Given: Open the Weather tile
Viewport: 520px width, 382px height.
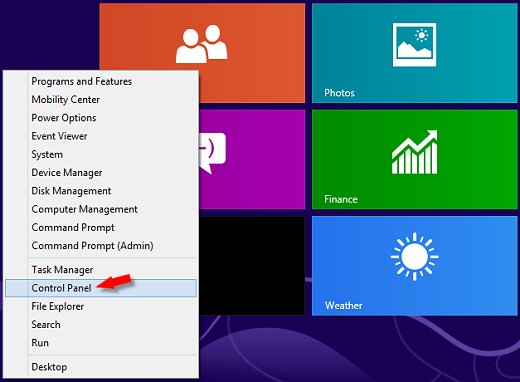Looking at the screenshot, I should [x=414, y=266].
